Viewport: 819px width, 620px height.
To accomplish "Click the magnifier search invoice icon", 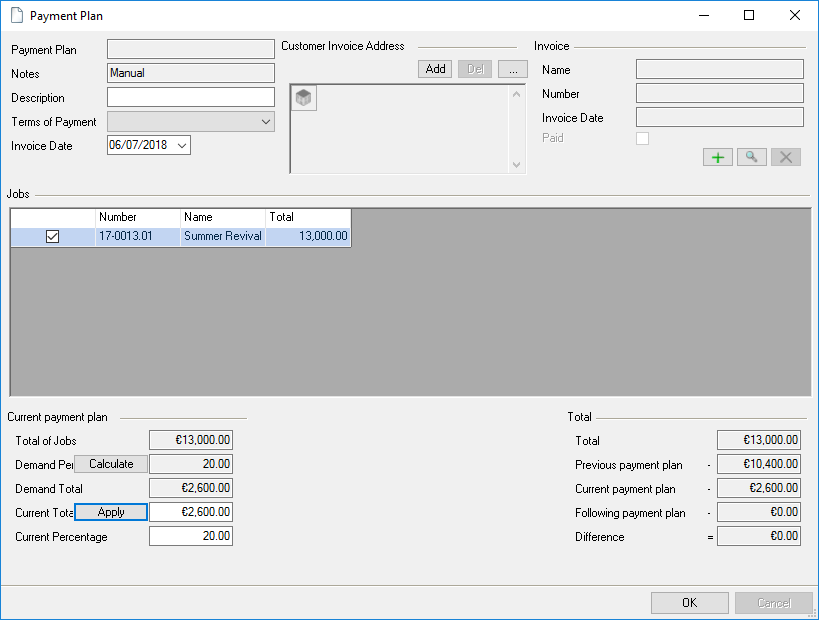I will (751, 157).
